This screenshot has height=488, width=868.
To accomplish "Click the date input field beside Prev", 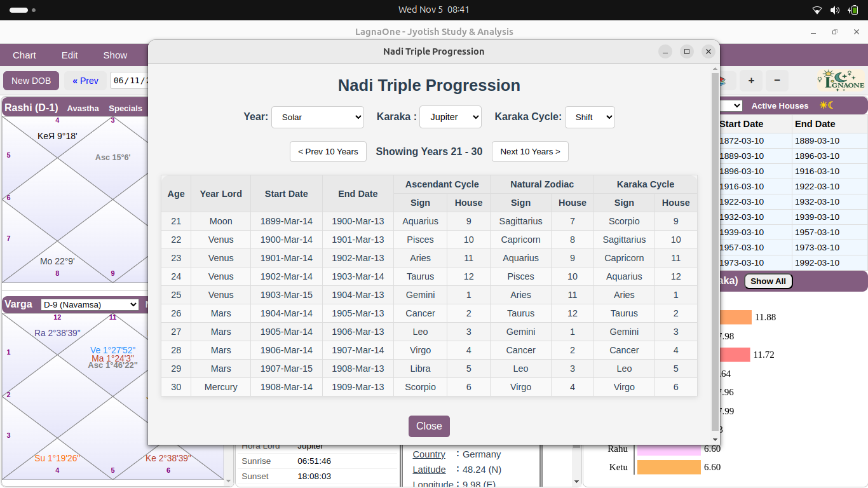I will (130, 81).
